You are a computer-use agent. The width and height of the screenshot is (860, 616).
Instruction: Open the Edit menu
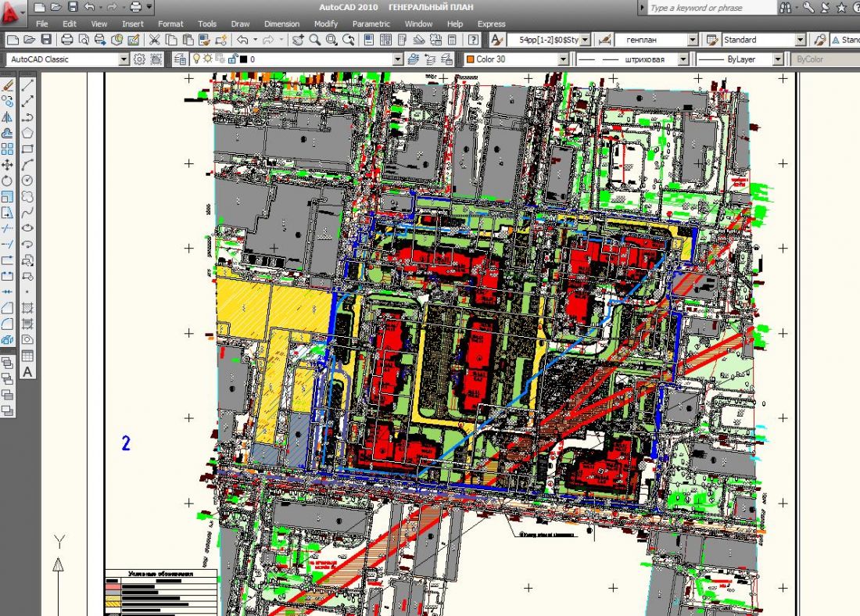pyautogui.click(x=70, y=23)
